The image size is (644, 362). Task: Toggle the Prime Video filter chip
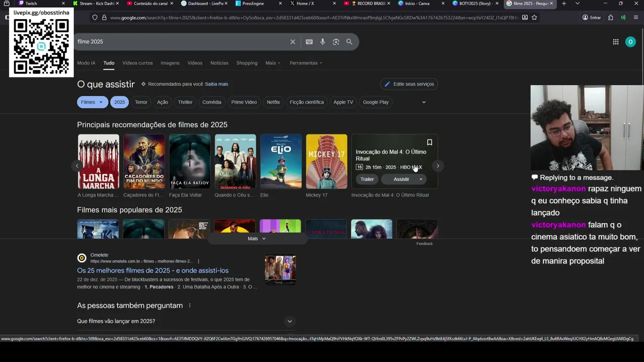click(x=244, y=102)
